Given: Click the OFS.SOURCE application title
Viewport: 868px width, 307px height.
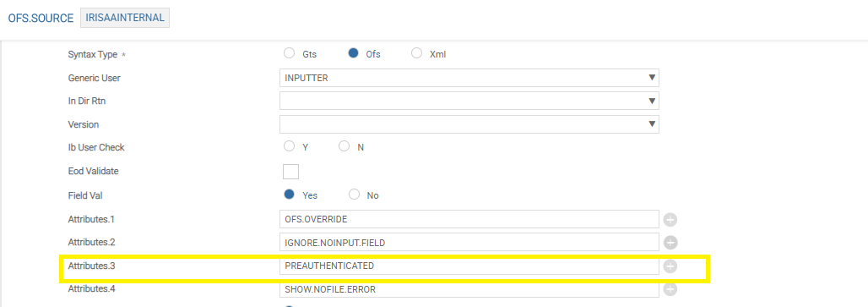Looking at the screenshot, I should pos(41,19).
